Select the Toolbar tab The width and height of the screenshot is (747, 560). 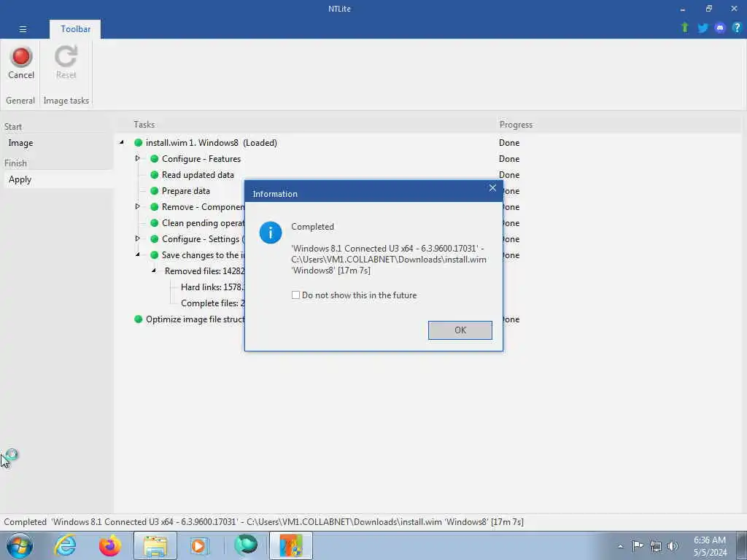(x=75, y=29)
